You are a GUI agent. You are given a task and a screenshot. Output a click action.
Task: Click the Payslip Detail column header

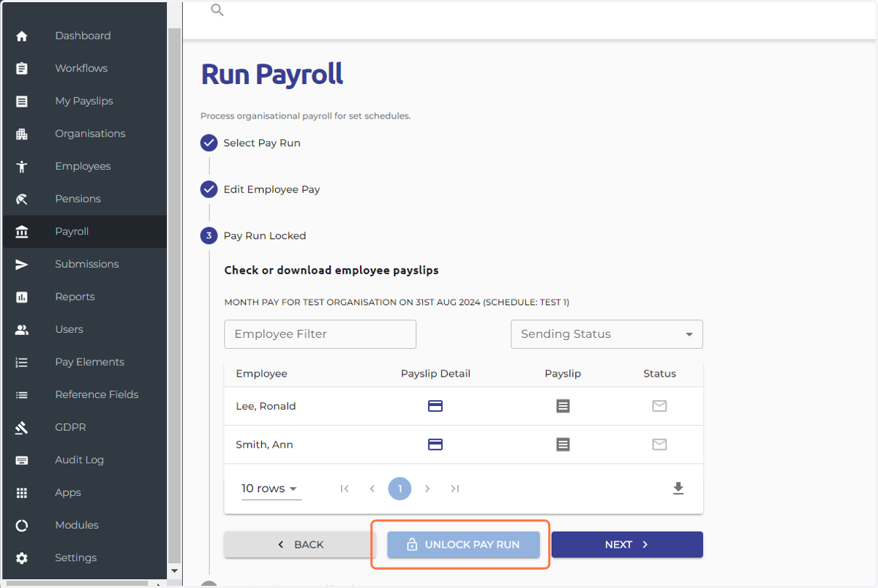[x=435, y=374]
